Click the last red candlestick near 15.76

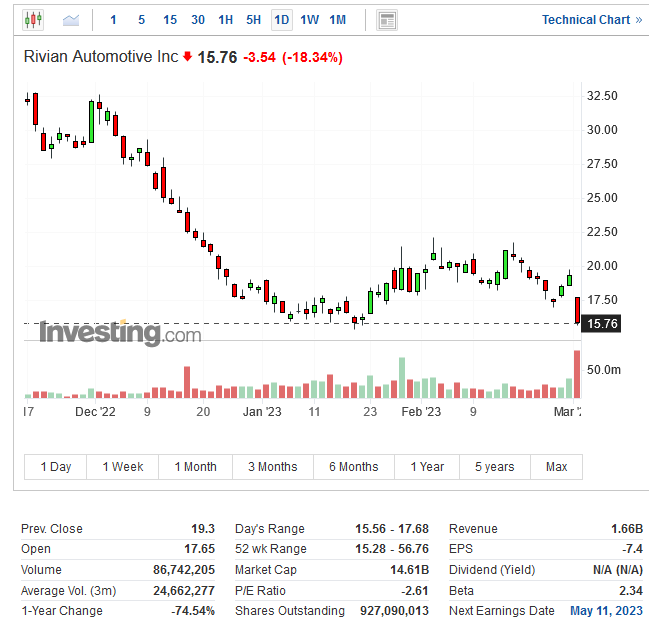pyautogui.click(x=577, y=310)
